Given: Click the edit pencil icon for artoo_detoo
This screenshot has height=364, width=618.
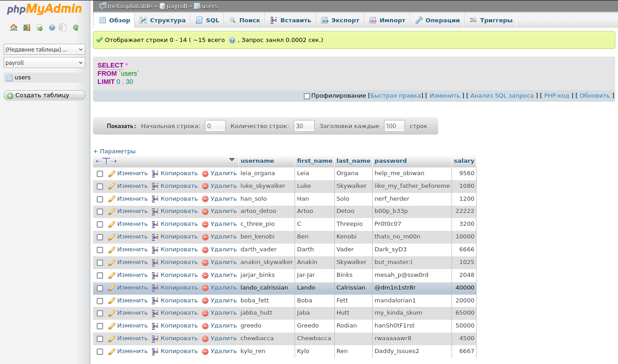Looking at the screenshot, I should tap(112, 212).
